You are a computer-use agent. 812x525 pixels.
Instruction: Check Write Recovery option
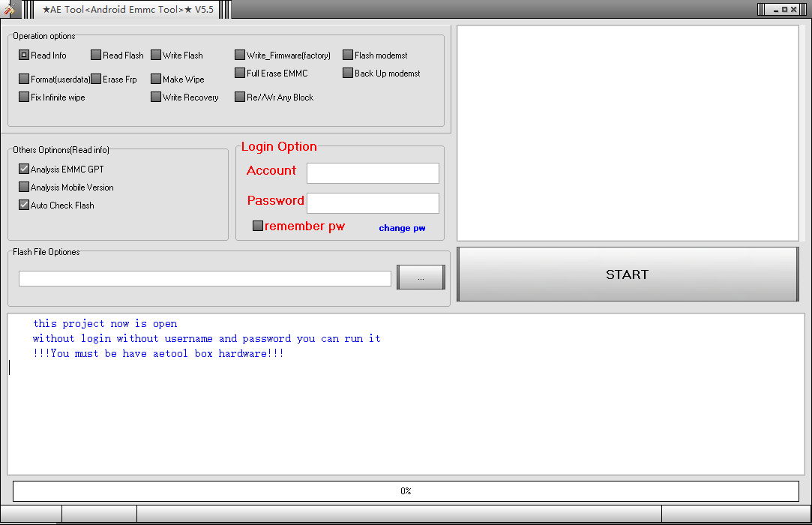(156, 97)
